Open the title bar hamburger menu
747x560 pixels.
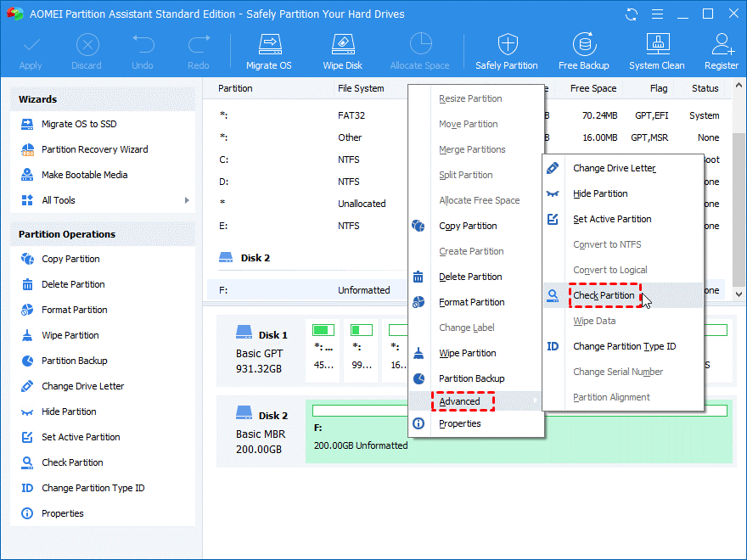pyautogui.click(x=656, y=14)
